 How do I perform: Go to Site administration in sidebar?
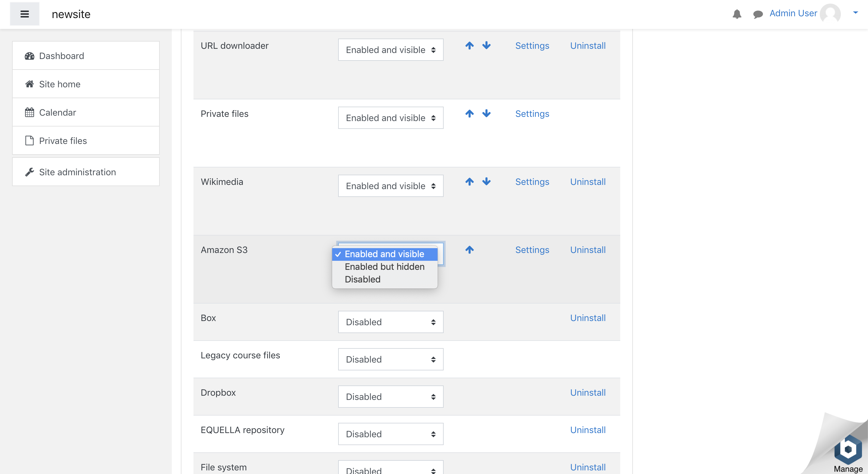click(x=77, y=172)
